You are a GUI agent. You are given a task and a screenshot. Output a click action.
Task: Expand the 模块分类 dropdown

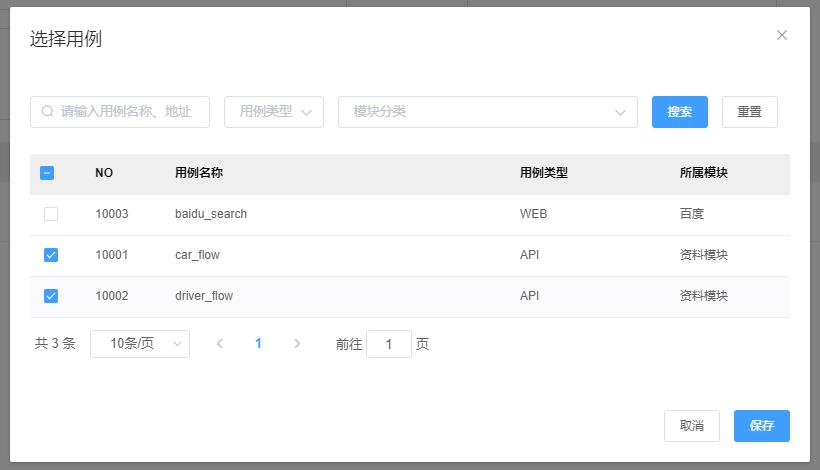(488, 112)
